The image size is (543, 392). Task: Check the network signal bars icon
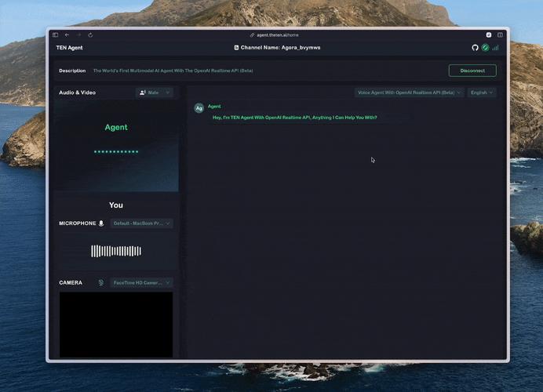coord(496,48)
